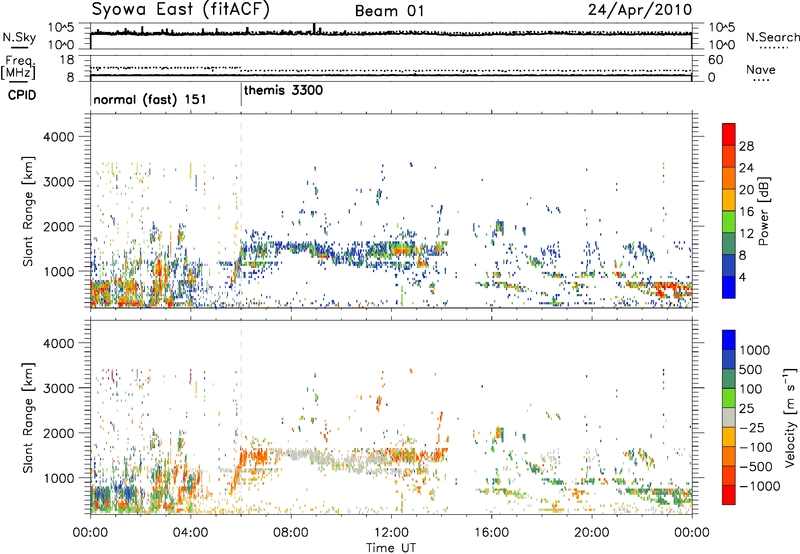Click the 'N.Search' dotted-line legend label

coord(772,37)
